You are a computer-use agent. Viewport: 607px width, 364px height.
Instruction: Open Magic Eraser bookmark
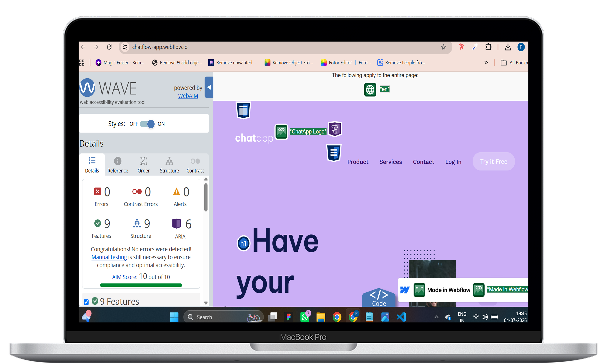120,63
